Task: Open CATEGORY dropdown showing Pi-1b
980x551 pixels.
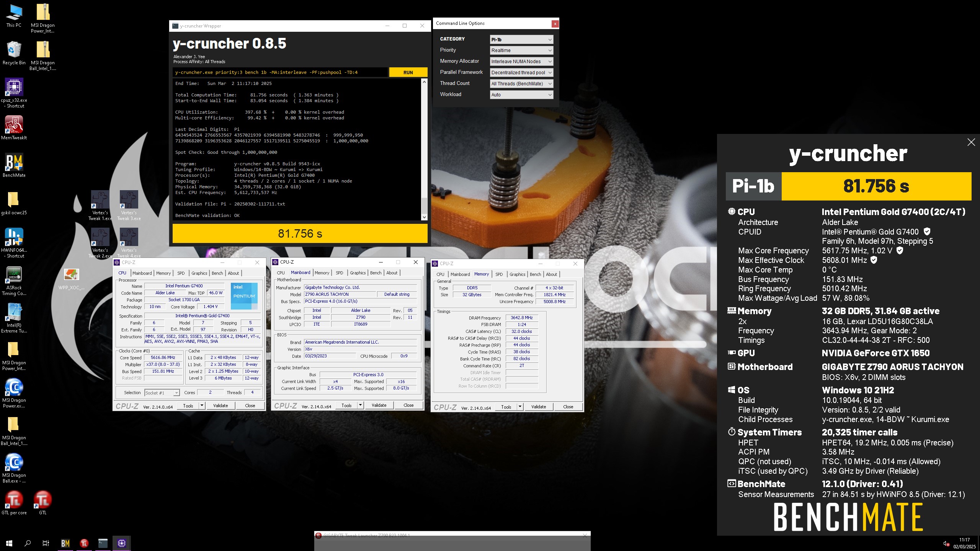Action: 521,39
